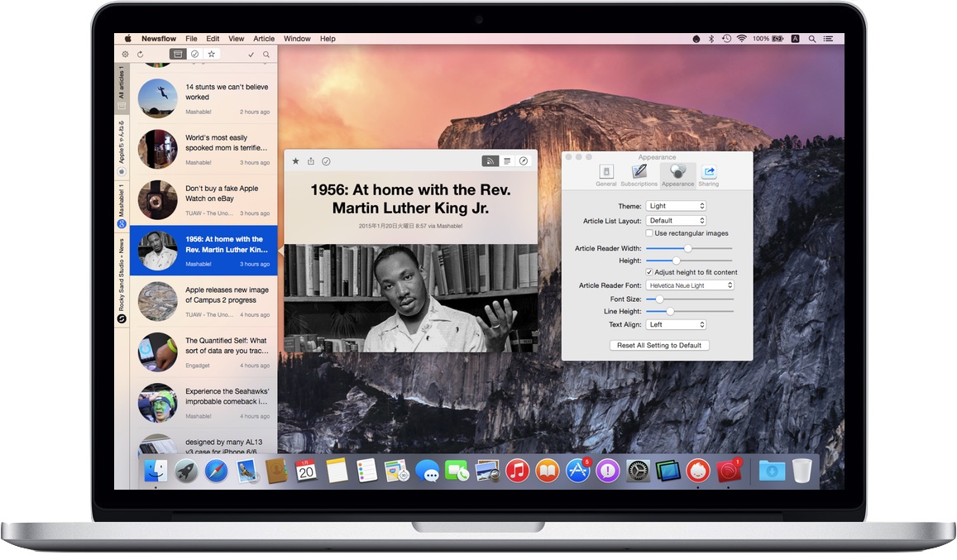Open Launchpad rocket in the Dock
The height and width of the screenshot is (560, 957).
(185, 471)
